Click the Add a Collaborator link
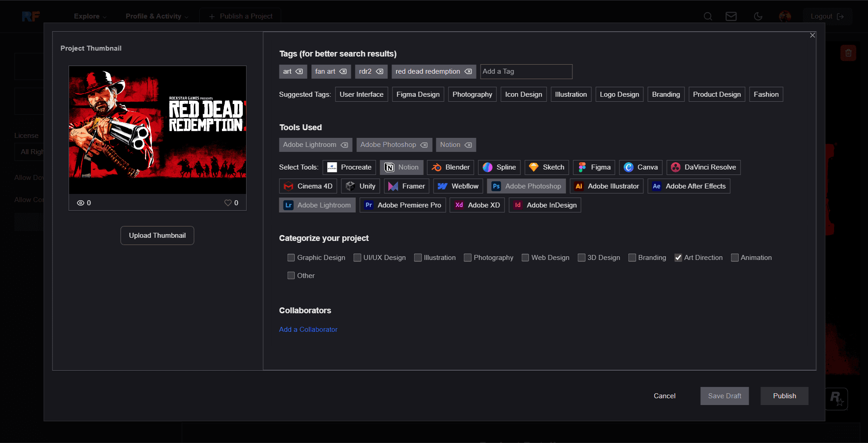 (x=308, y=330)
